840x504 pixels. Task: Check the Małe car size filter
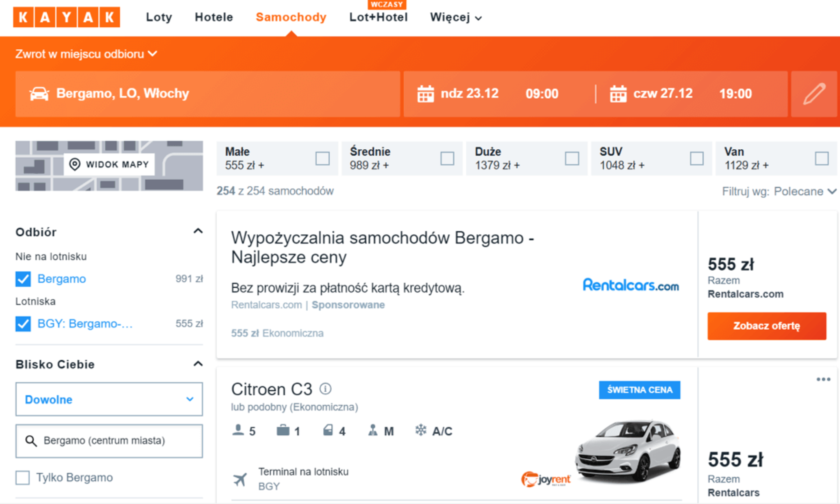click(322, 158)
